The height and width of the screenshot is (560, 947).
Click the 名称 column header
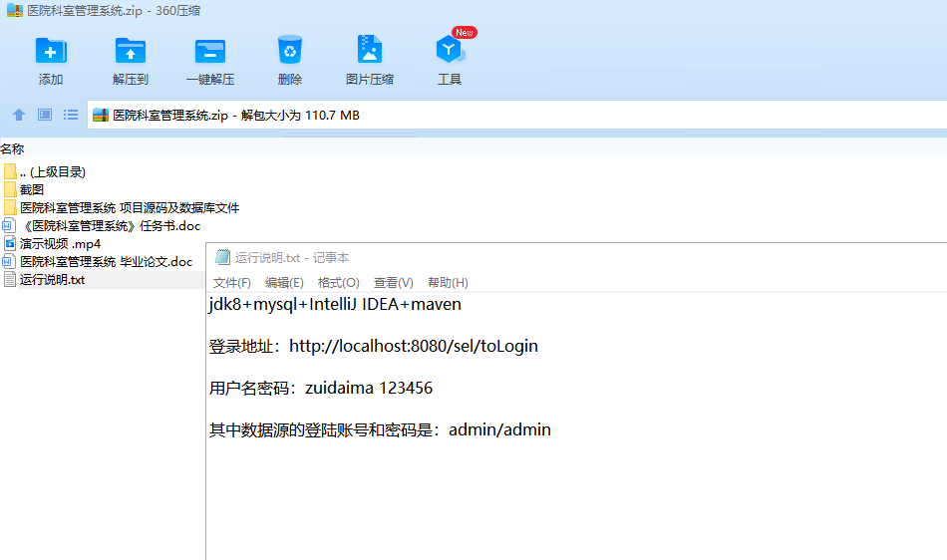[12, 148]
